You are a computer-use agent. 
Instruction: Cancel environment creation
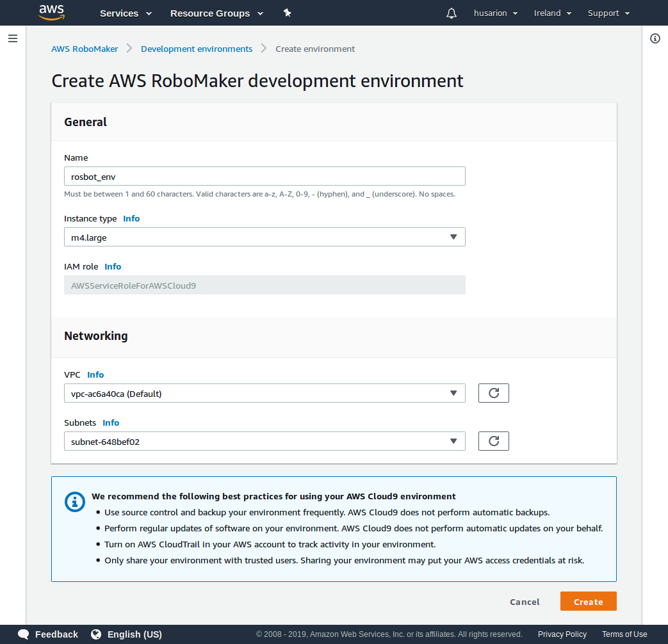525,602
